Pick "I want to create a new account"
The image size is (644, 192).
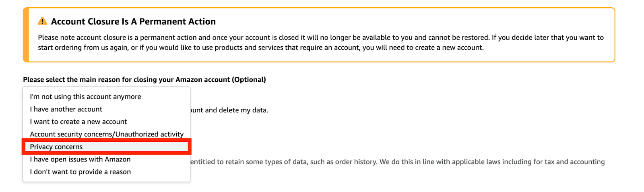coord(78,122)
